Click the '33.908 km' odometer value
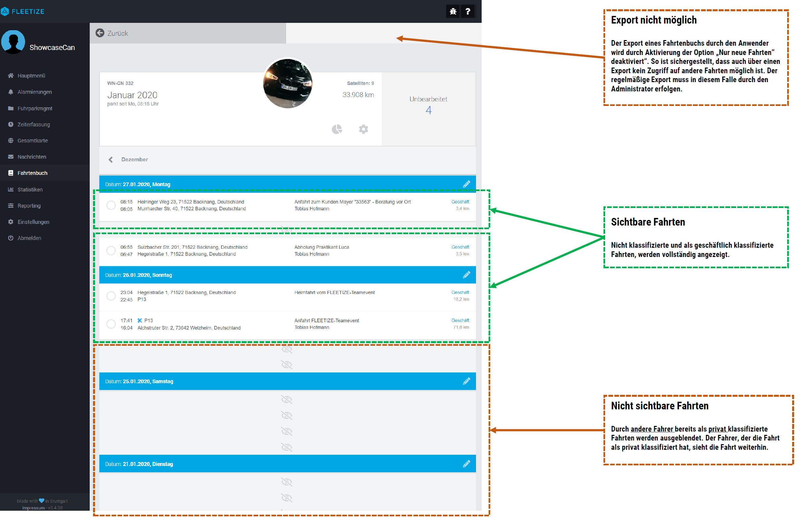 [x=358, y=95]
